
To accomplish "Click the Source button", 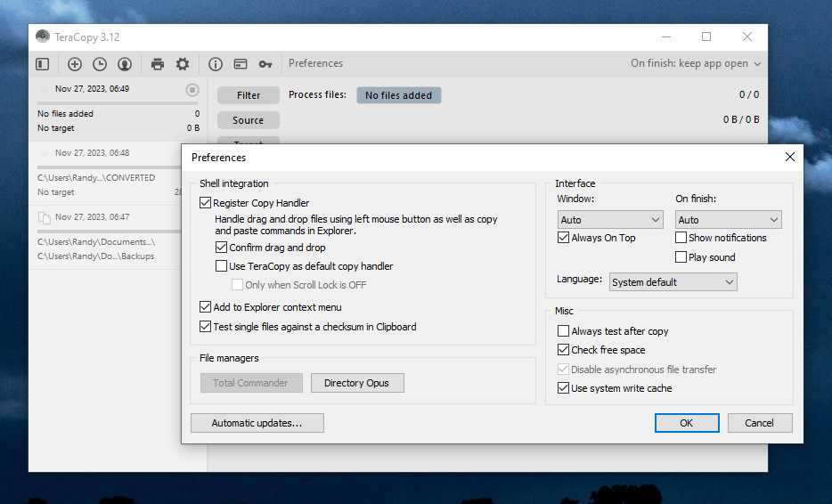I will pos(249,120).
